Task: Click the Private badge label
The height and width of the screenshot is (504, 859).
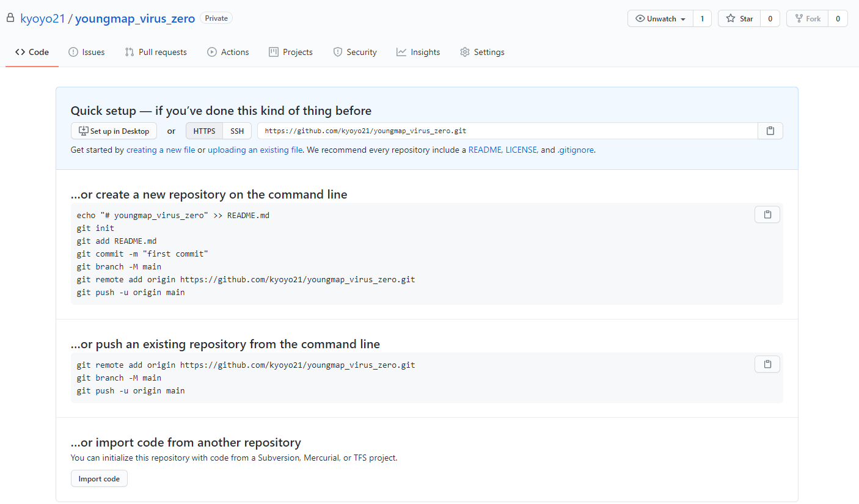Action: tap(216, 18)
